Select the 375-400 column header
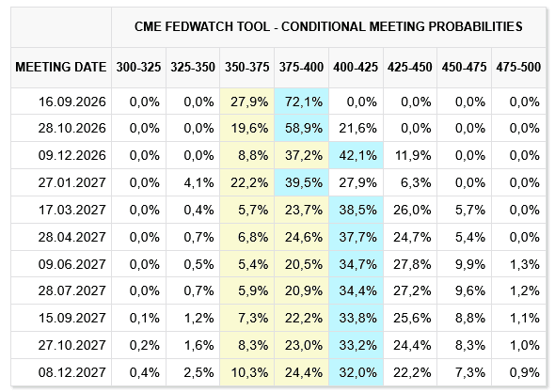This screenshot has width=555, height=392. pos(301,68)
